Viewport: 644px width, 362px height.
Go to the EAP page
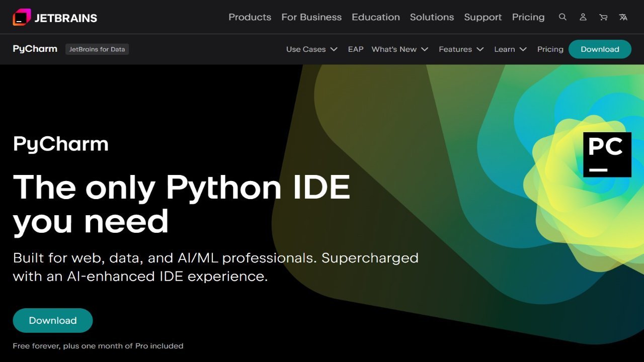(356, 49)
